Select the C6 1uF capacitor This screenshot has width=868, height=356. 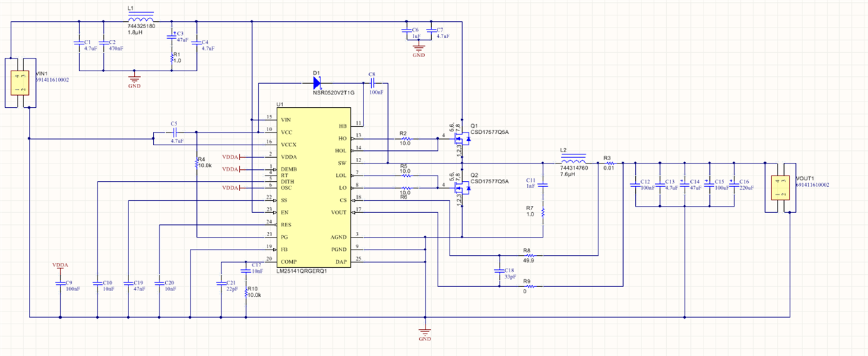click(406, 31)
